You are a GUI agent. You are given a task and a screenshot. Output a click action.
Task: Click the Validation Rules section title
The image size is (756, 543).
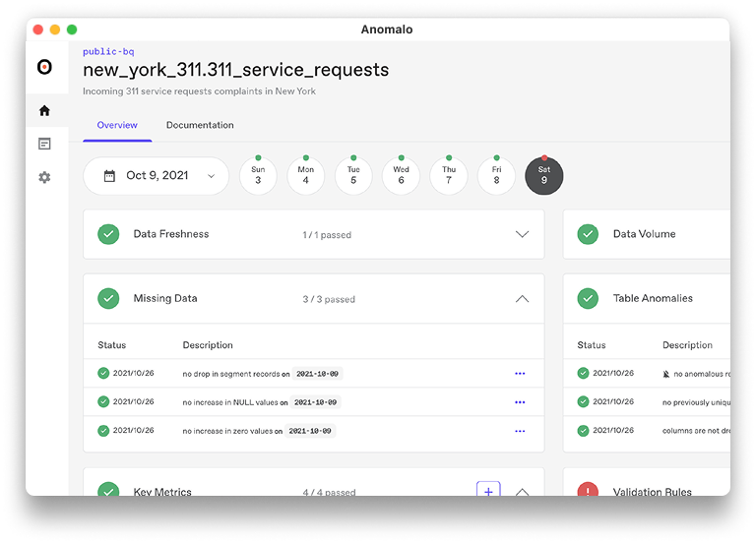point(653,492)
